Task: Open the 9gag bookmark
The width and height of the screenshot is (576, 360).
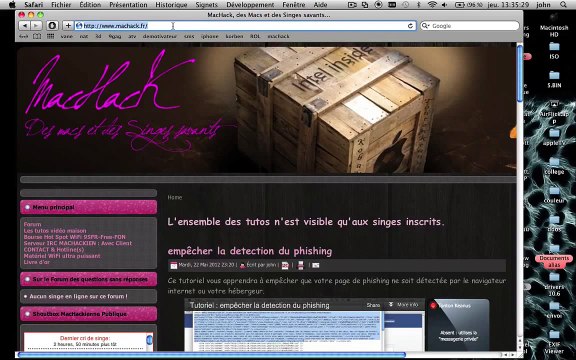Action: [115, 36]
